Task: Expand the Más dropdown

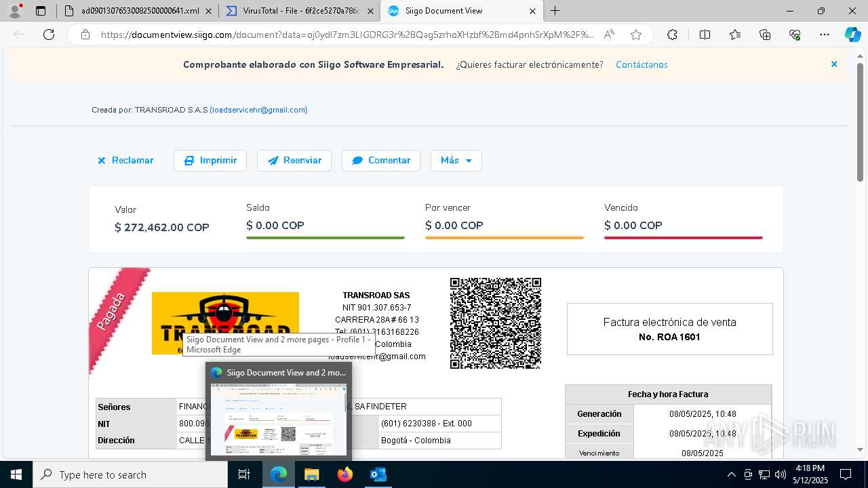Action: point(456,161)
